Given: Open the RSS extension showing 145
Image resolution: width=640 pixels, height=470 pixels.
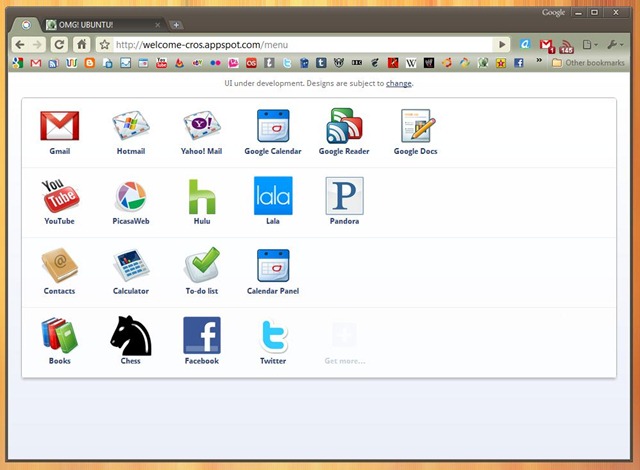Looking at the screenshot, I should 567,46.
